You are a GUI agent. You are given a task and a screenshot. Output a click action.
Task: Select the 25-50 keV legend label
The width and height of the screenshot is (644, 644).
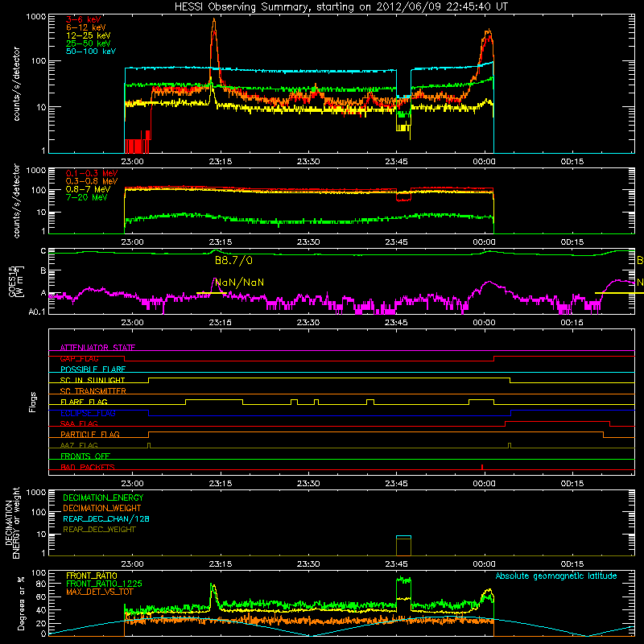pos(89,43)
